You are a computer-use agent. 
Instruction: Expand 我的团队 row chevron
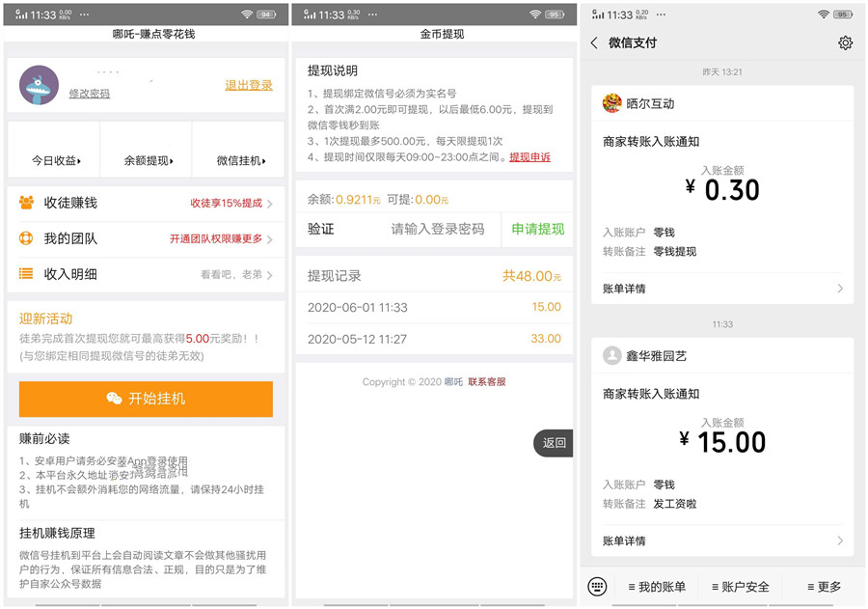point(270,239)
